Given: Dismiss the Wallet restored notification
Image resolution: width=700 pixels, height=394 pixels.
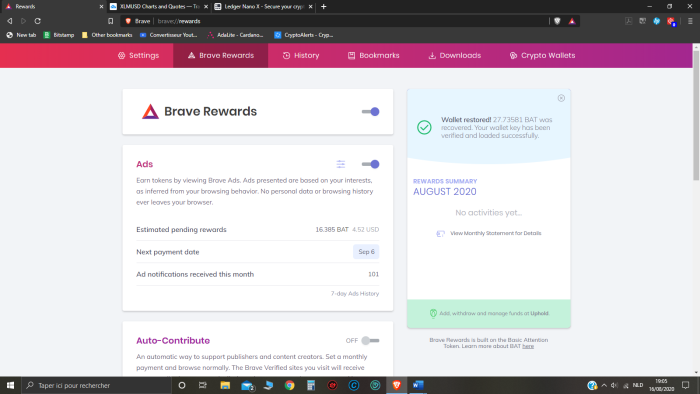Looking at the screenshot, I should 561,98.
